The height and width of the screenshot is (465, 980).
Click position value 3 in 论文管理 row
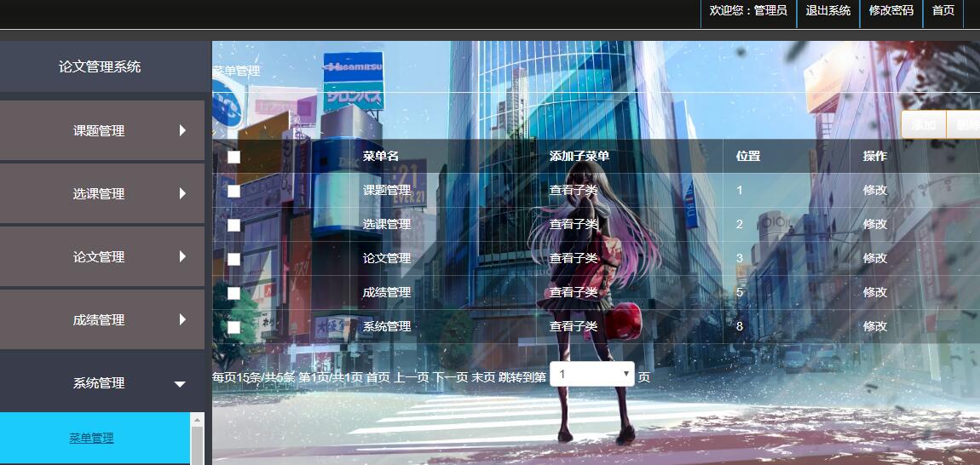740,258
